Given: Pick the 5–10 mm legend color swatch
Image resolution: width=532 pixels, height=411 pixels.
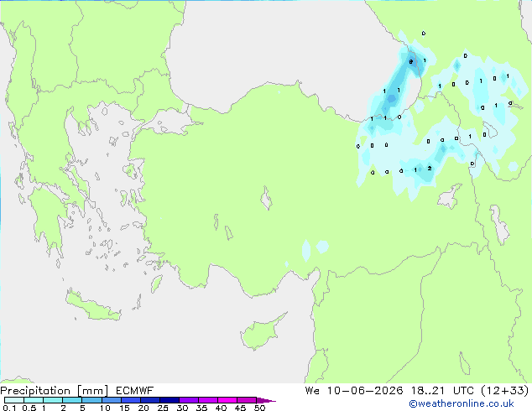Looking at the screenshot, I should pos(91,400).
